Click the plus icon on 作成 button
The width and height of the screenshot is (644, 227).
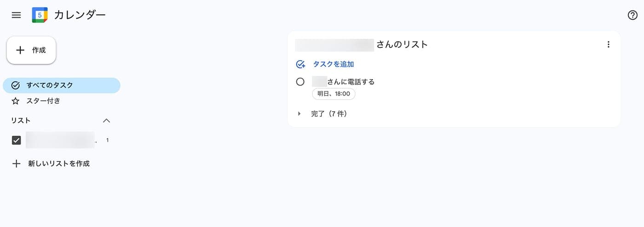(x=20, y=50)
